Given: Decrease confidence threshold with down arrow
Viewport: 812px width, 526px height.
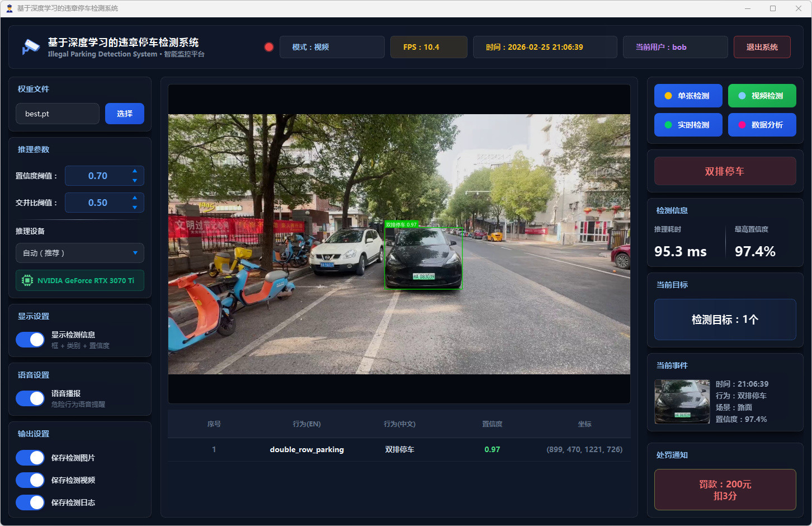Looking at the screenshot, I should coord(135,180).
